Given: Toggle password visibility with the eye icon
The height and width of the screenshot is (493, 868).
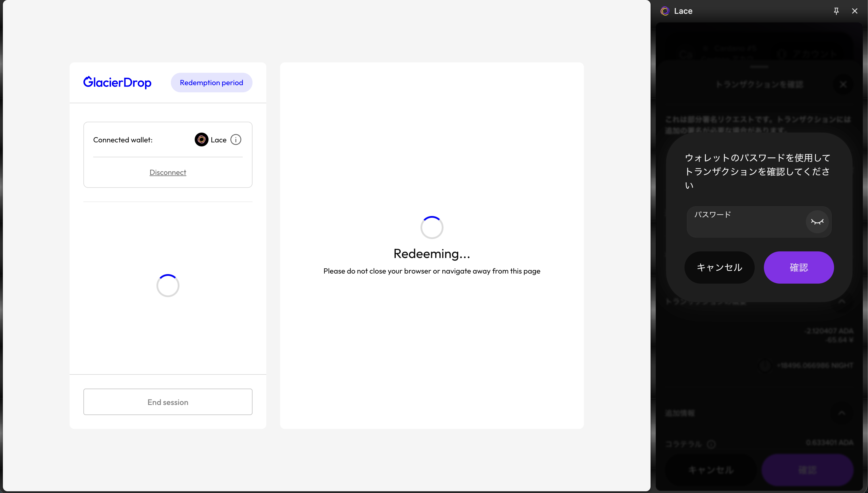Looking at the screenshot, I should [x=817, y=222].
